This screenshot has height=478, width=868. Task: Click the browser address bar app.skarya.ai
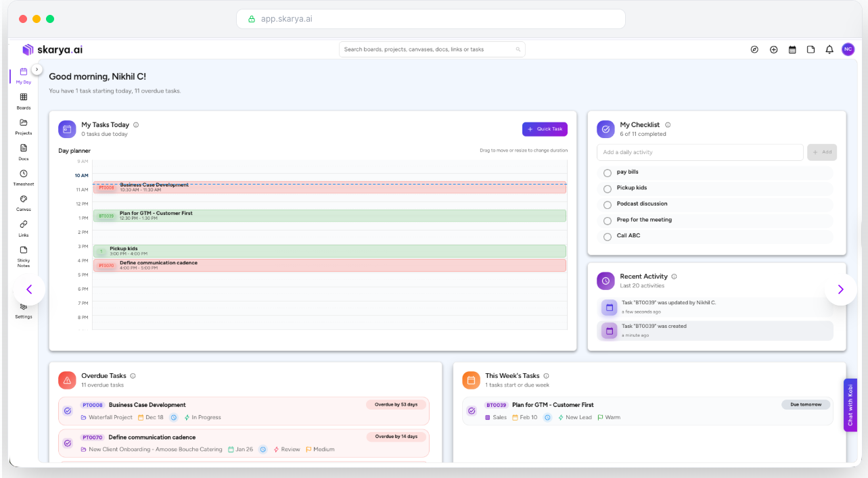(430, 19)
